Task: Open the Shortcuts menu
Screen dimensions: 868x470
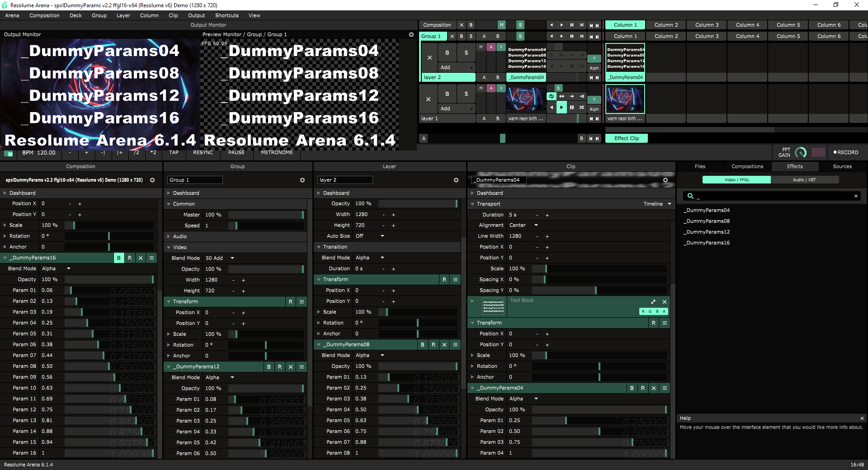Action: coord(226,15)
